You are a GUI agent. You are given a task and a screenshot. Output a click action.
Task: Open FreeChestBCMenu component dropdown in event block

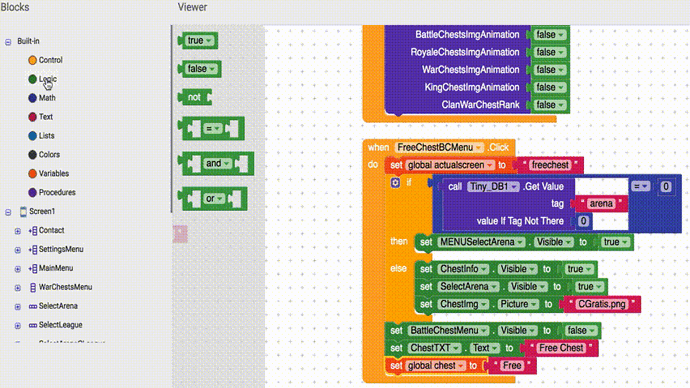point(439,147)
